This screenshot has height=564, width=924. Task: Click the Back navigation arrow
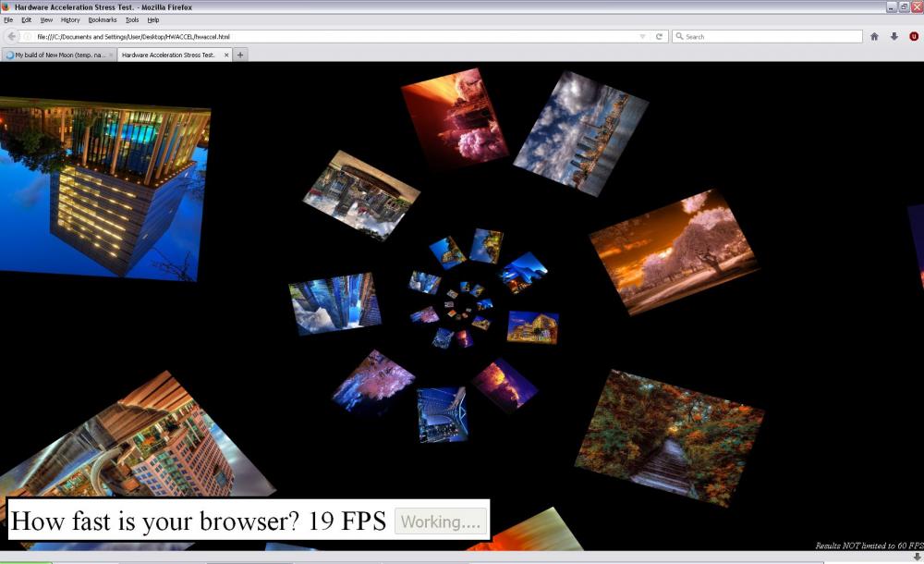(12, 37)
